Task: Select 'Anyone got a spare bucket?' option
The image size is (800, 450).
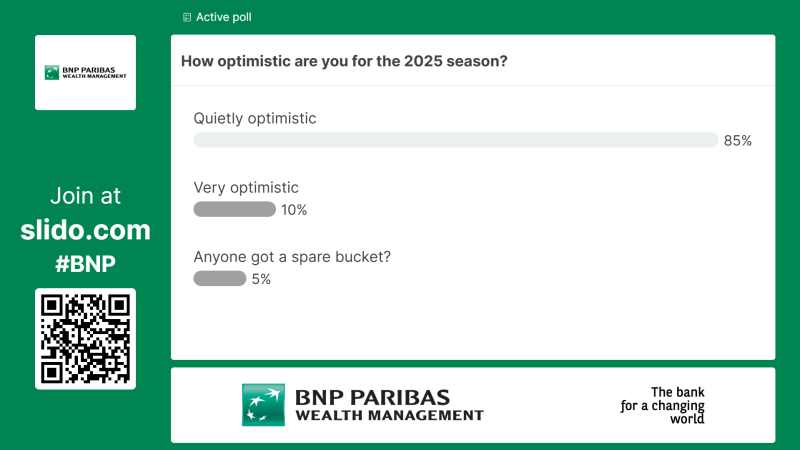Action: pos(291,256)
